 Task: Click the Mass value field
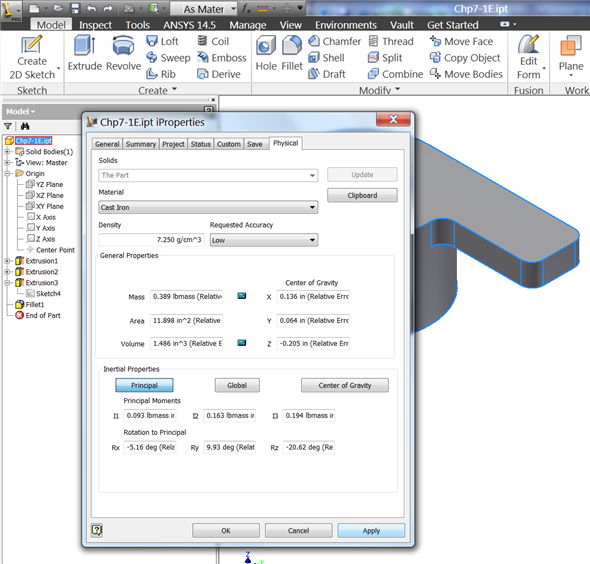(187, 296)
